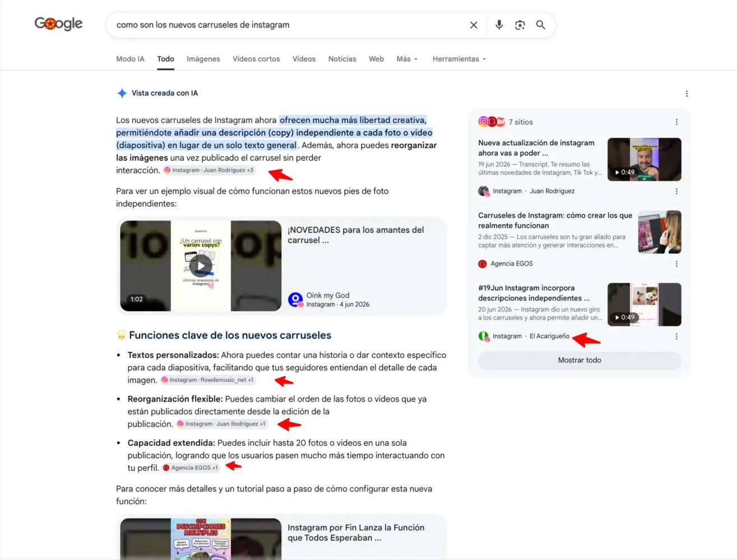The image size is (737, 560).
Task: Open Nueva actualización de instagram result
Action: 536,148
